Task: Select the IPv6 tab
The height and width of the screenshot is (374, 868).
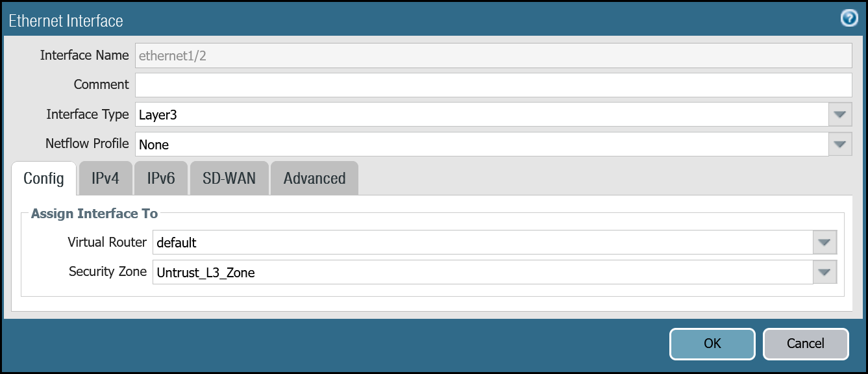Action: (x=161, y=179)
